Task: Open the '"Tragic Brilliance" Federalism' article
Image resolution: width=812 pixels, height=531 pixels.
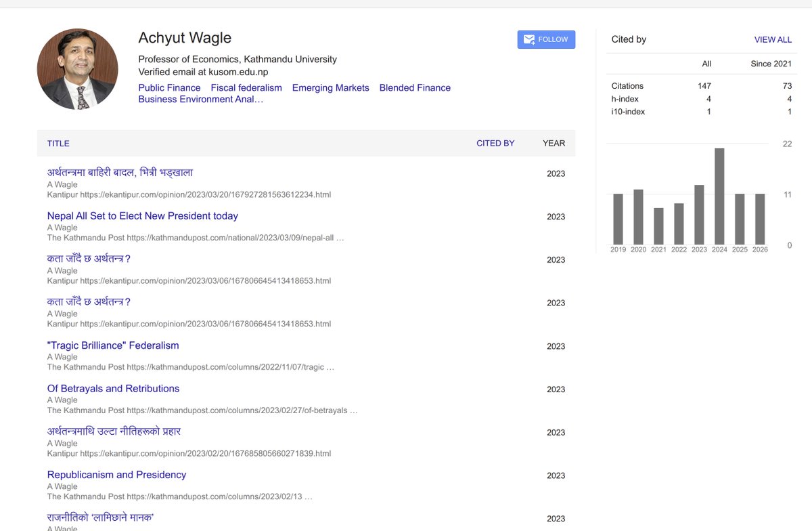Action: coord(113,345)
